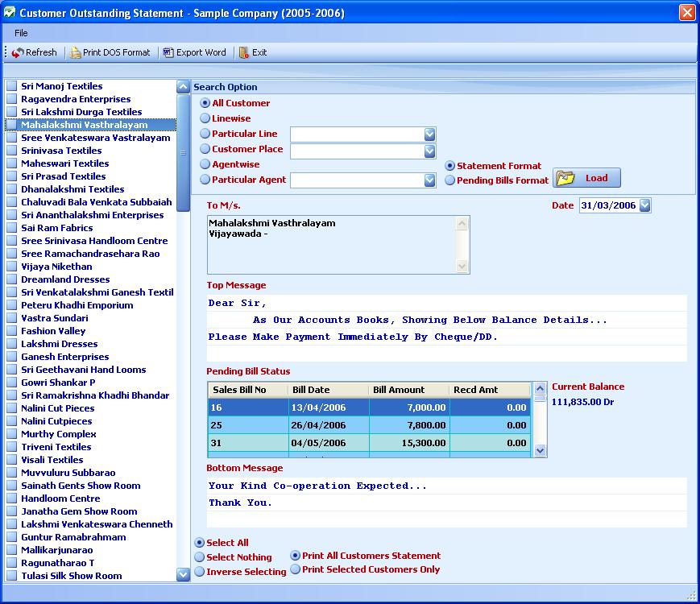Choose the Inverse Selecting radio option
Viewport: 700px width, 604px height.
pyautogui.click(x=200, y=572)
